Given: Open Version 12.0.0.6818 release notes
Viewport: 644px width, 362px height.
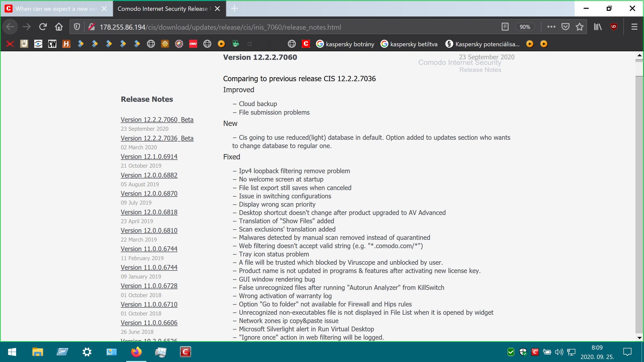Looking at the screenshot, I should click(x=149, y=212).
